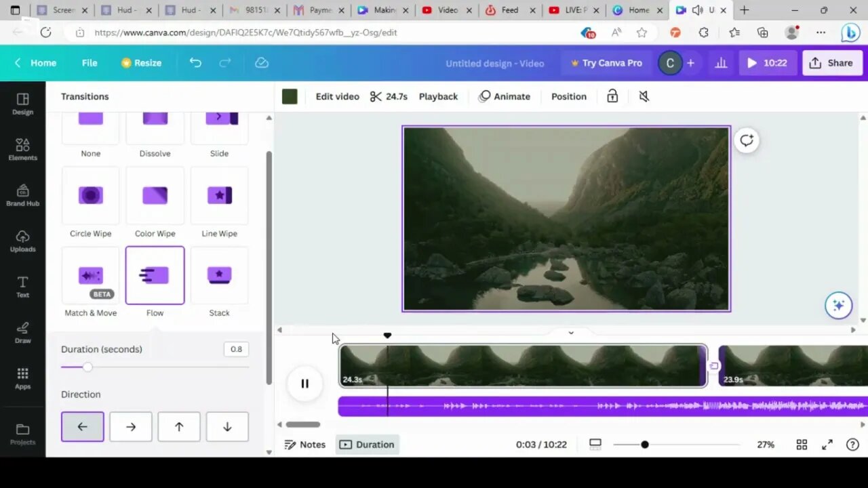The width and height of the screenshot is (868, 488).
Task: Open the Magic assistant sparkle button
Action: [838, 305]
